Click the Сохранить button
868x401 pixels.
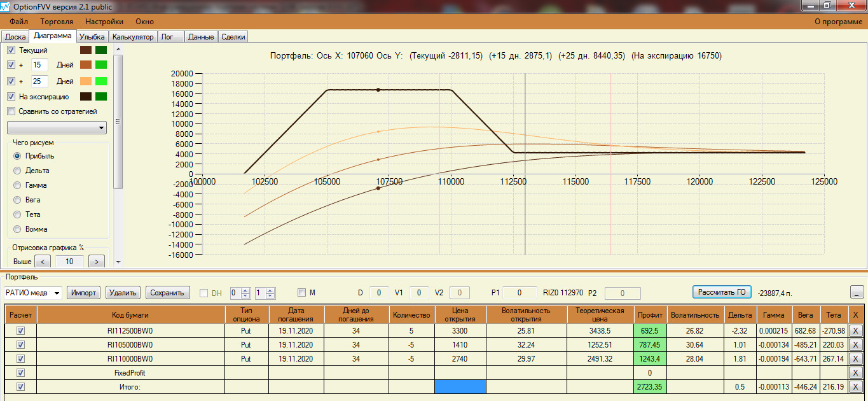click(168, 293)
